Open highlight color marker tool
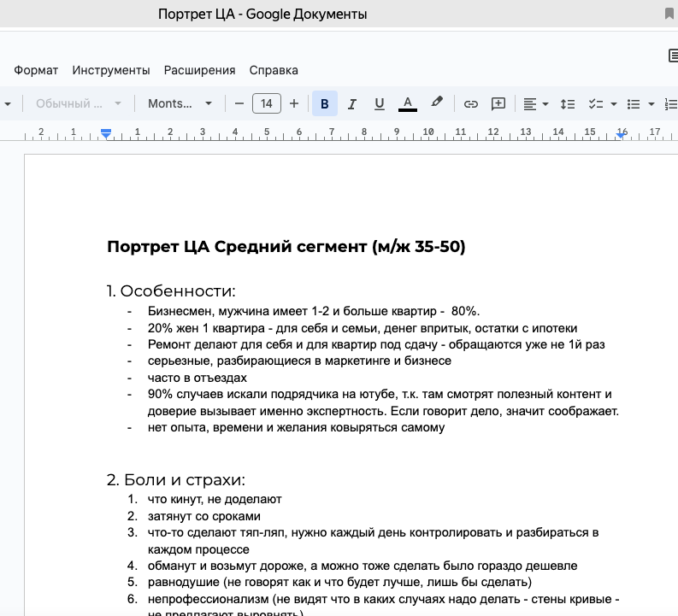Viewport: 678px width, 616px height. (x=437, y=103)
